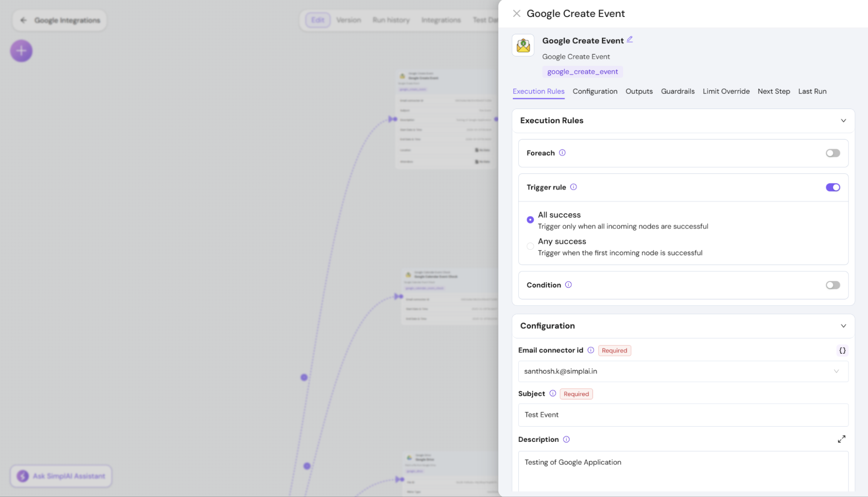Select the Edit mode tab
868x497 pixels.
click(x=318, y=20)
